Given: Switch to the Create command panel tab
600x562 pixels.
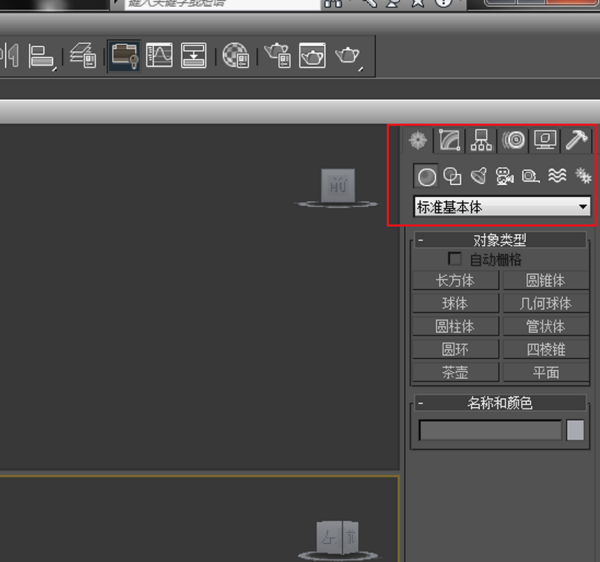Looking at the screenshot, I should tap(418, 140).
